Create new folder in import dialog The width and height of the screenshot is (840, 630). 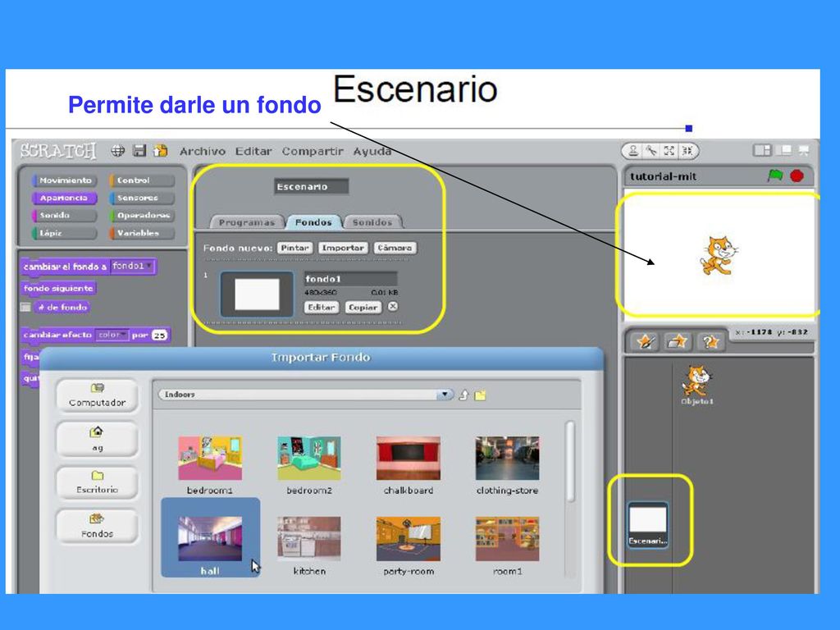[x=480, y=395]
